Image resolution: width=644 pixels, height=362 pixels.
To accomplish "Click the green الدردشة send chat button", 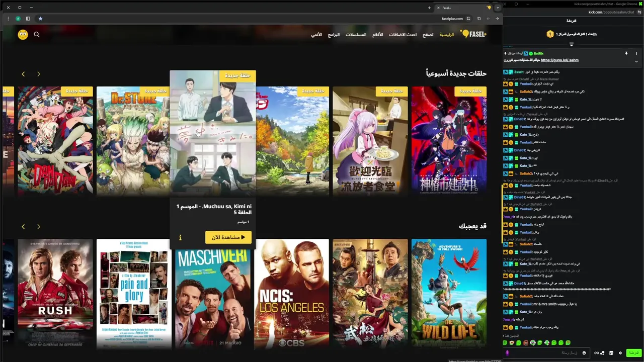I will coord(633,353).
